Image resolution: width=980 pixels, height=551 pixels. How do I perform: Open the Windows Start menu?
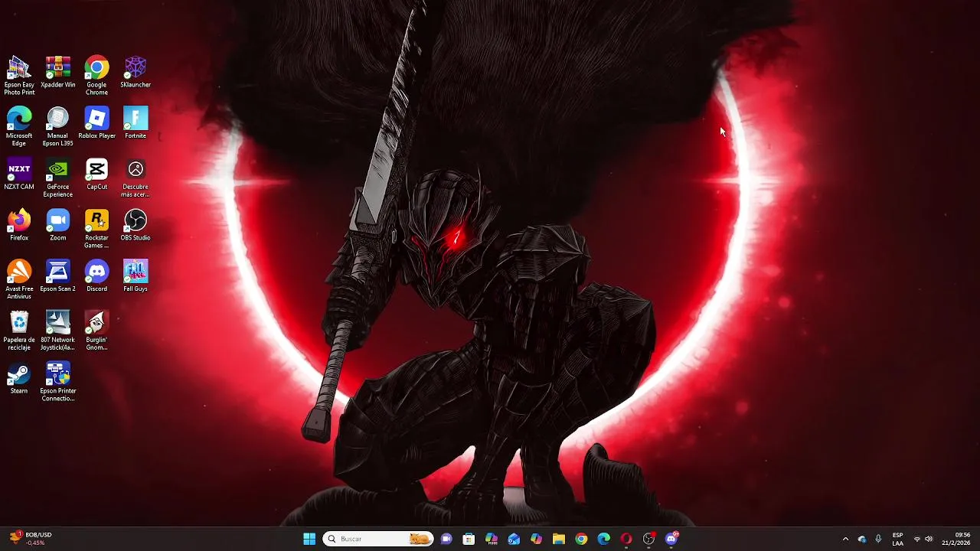(309, 539)
